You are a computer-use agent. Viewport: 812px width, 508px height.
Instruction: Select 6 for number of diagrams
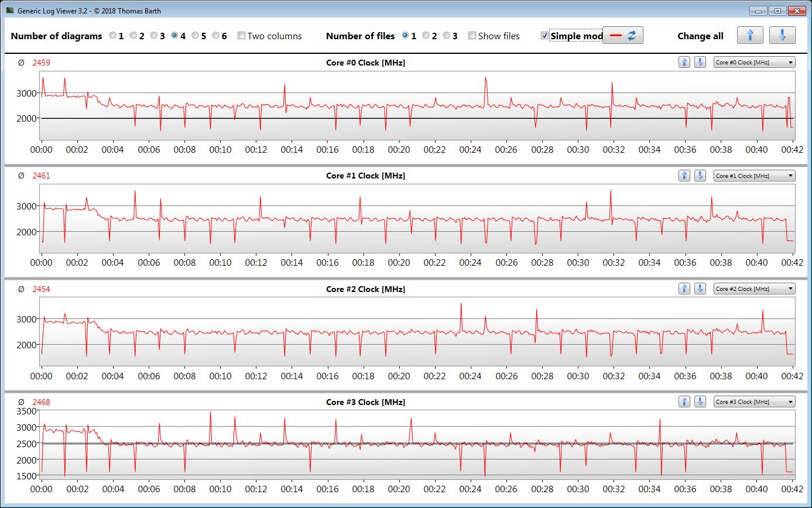pyautogui.click(x=216, y=36)
